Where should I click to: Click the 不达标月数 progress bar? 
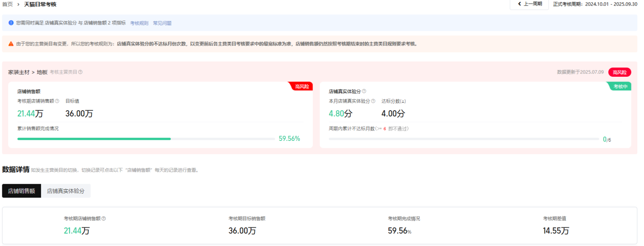(463, 139)
